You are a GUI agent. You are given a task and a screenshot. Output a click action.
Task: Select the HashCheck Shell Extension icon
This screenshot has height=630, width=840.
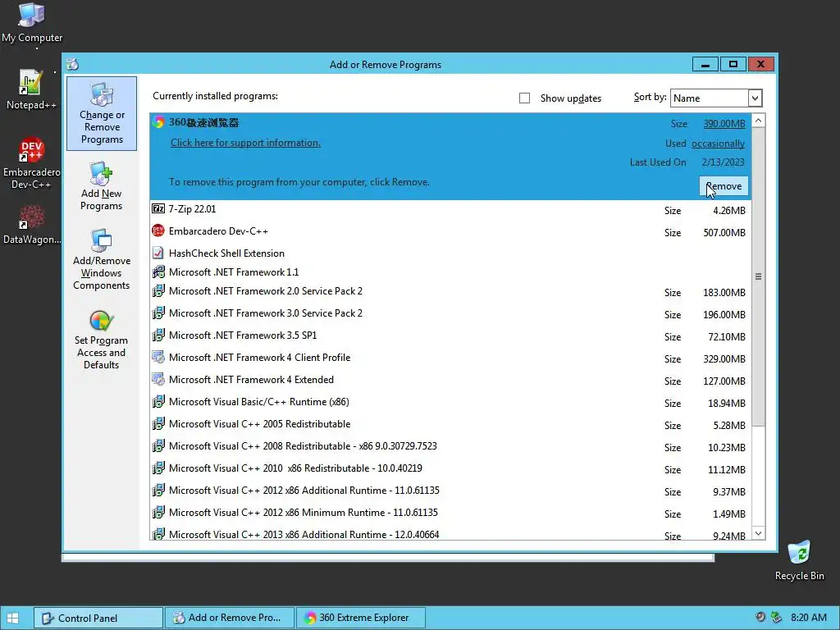(x=158, y=253)
